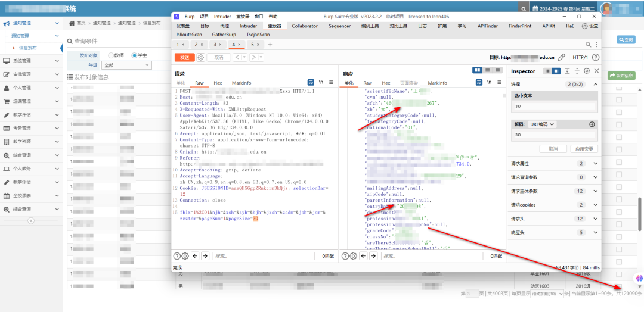644x312 pixels.
Task: Expand all Inspector sections icon
Action: (567, 71)
